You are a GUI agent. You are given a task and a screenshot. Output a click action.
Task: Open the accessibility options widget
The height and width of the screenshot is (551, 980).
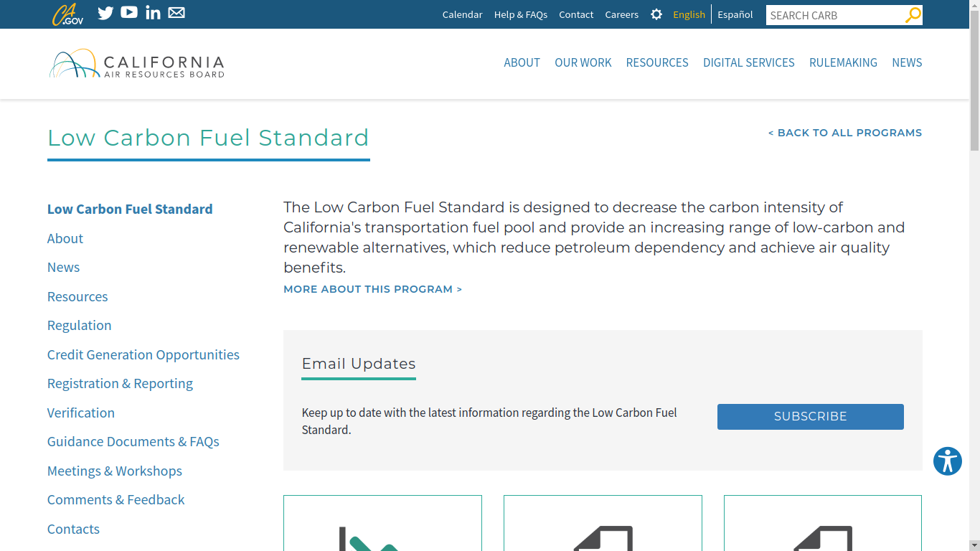[947, 461]
